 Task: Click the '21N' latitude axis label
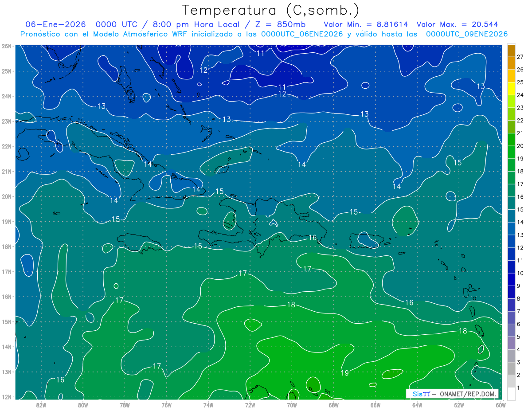6,172
